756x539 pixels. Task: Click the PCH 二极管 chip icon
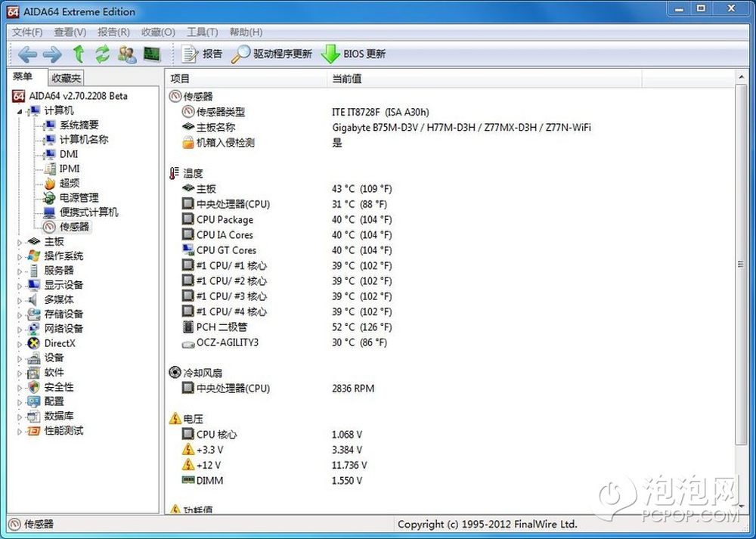tap(188, 327)
